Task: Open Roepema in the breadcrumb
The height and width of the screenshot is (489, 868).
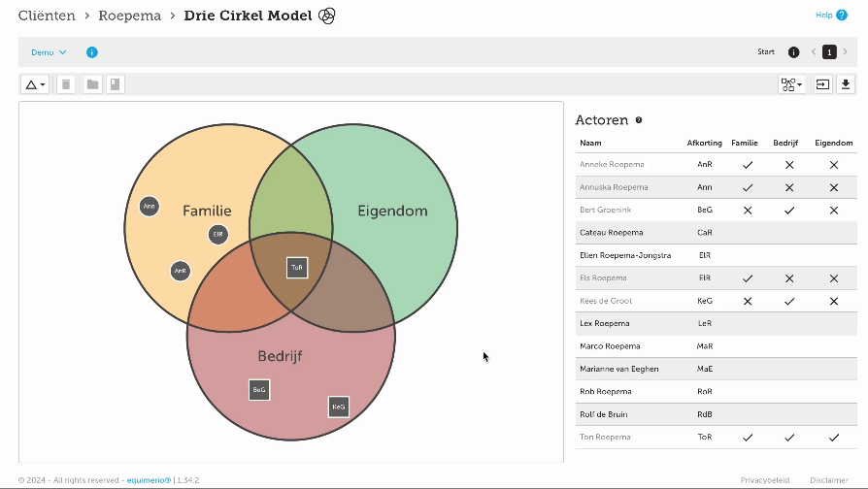Action: [130, 16]
